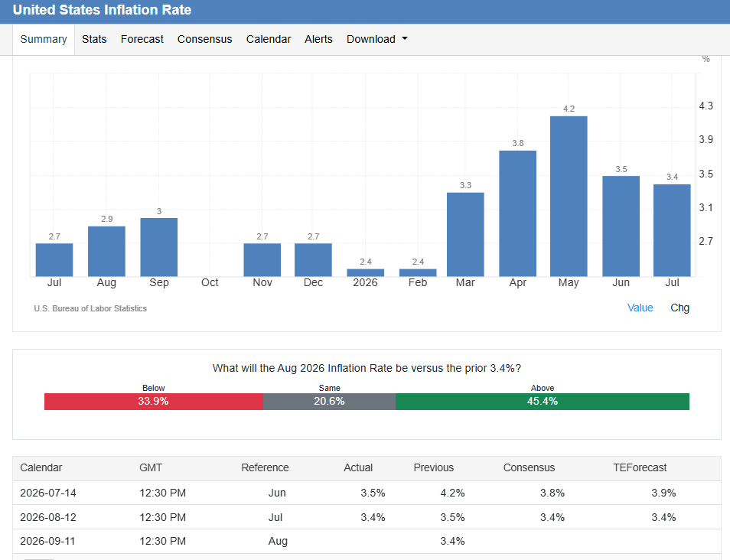
Task: Go to the Calendar tab
Action: click(268, 39)
